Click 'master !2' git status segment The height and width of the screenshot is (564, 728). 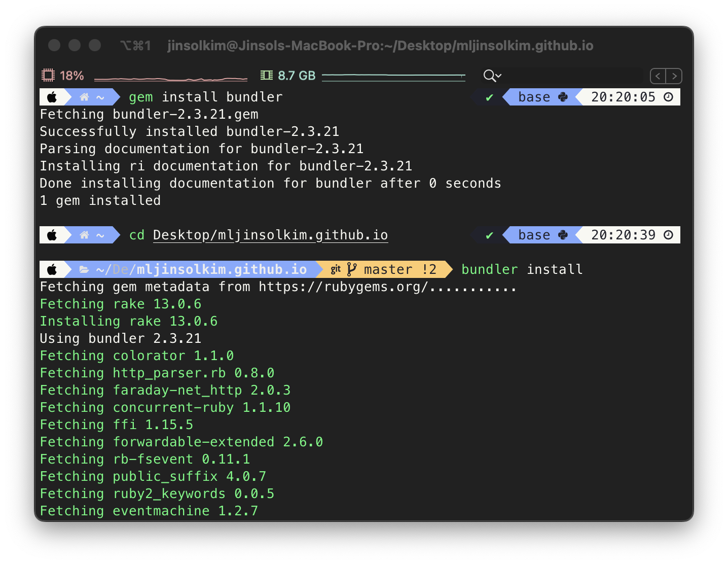[400, 269]
